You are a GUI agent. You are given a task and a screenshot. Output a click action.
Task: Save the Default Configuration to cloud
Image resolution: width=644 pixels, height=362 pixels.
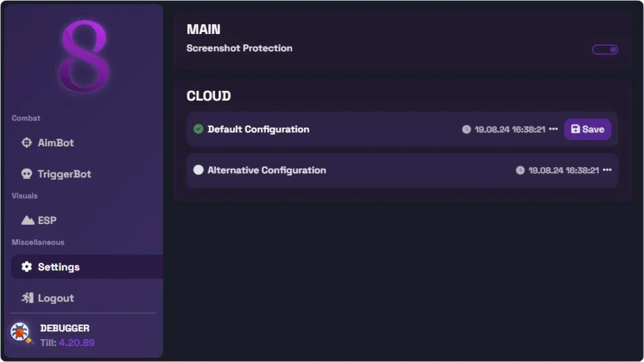pyautogui.click(x=587, y=129)
